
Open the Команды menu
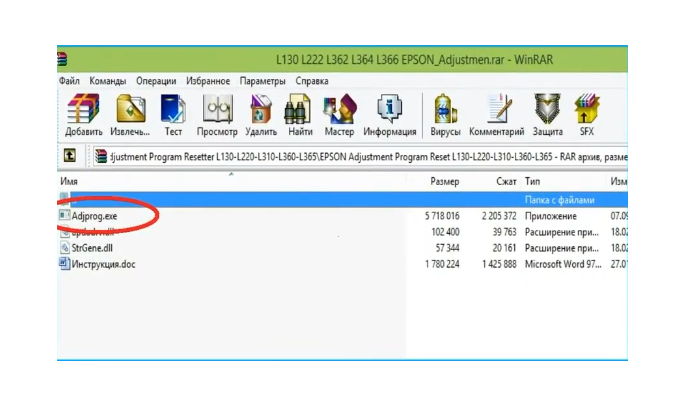[108, 81]
